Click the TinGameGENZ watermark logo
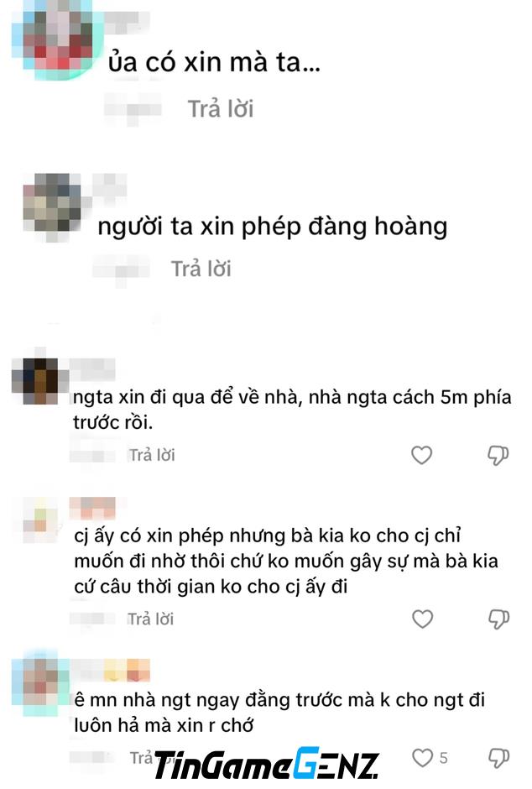532x789 pixels. pos(266,764)
